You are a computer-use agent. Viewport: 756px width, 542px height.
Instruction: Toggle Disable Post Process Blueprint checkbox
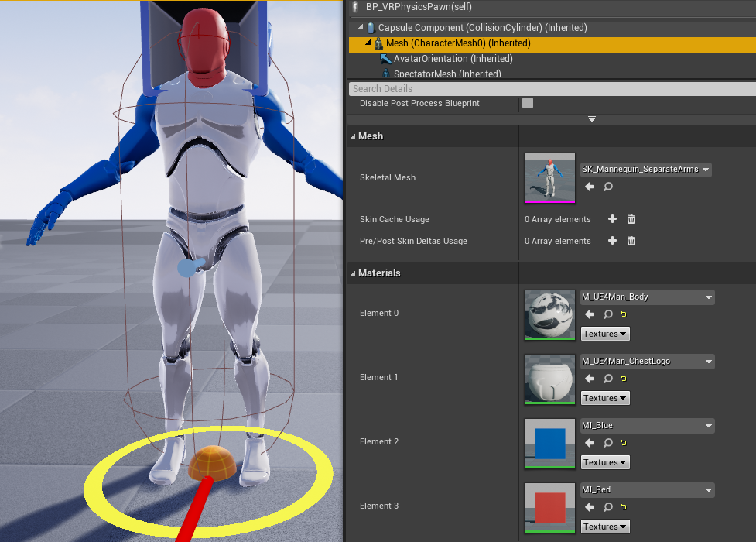pos(528,103)
